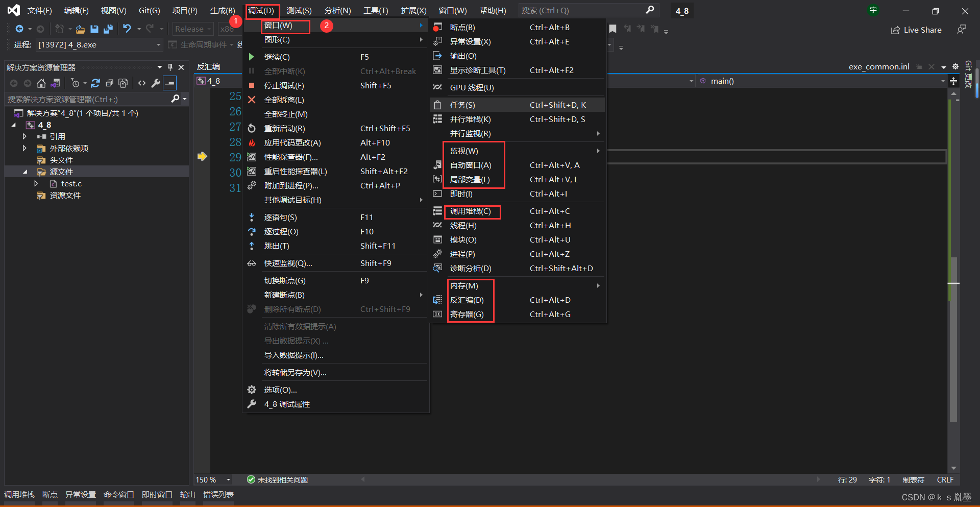Viewport: 980px width, 507px height.
Task: Click the Solution Explorer home icon
Action: coord(41,83)
